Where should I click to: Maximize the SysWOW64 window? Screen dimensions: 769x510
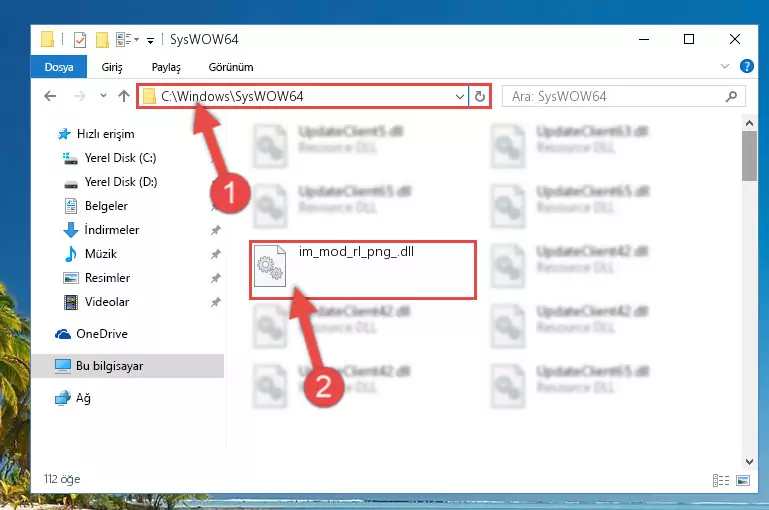(x=689, y=39)
